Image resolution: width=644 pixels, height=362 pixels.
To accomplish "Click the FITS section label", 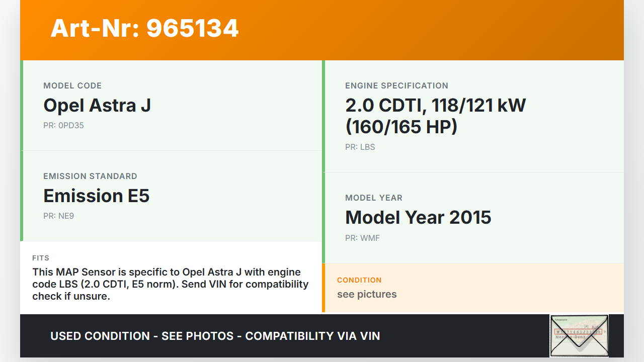I will [x=41, y=258].
